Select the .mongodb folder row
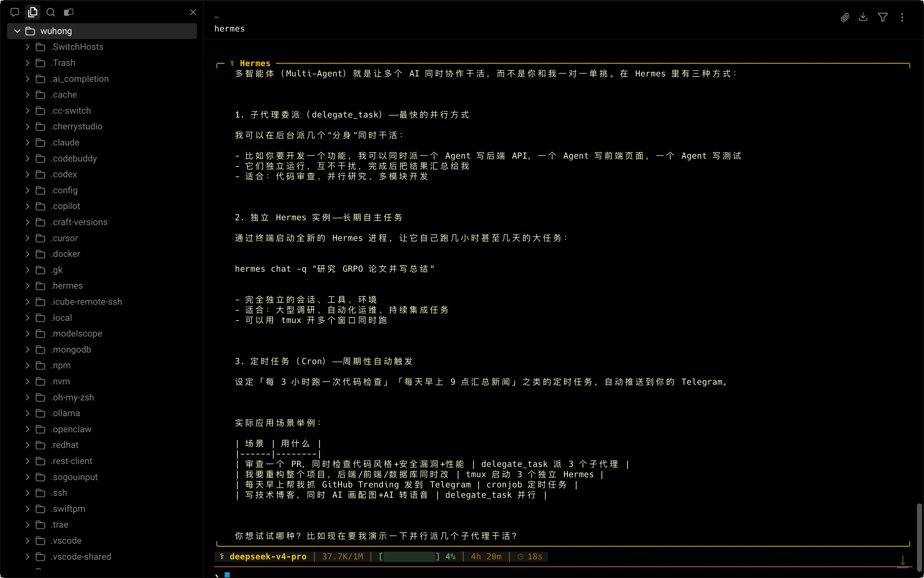Screen dimensions: 924x578 click(102, 349)
